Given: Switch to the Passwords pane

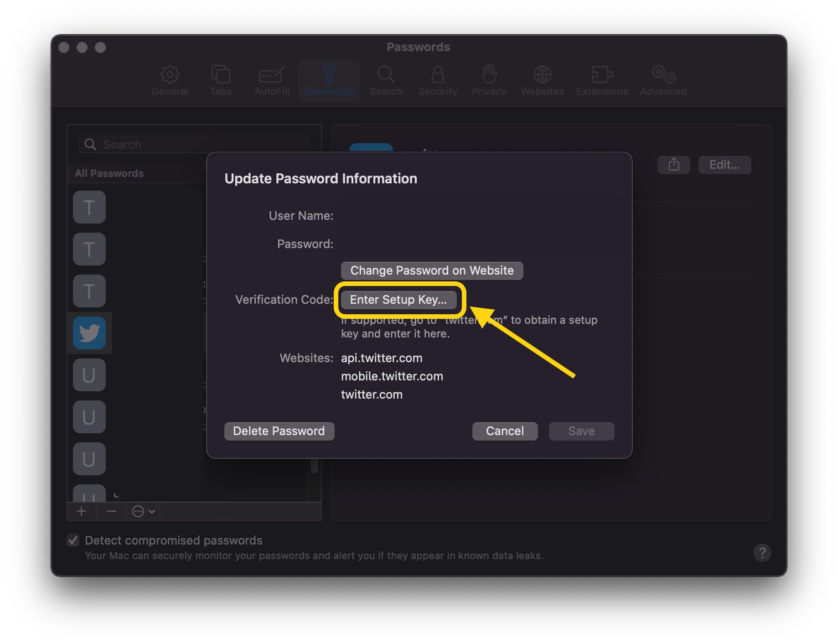Looking at the screenshot, I should pos(329,81).
